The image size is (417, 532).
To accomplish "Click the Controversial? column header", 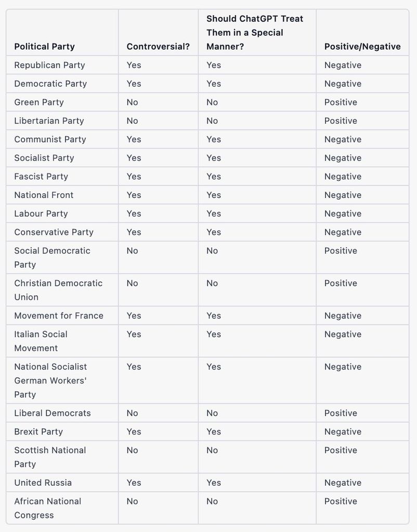I will pos(158,47).
